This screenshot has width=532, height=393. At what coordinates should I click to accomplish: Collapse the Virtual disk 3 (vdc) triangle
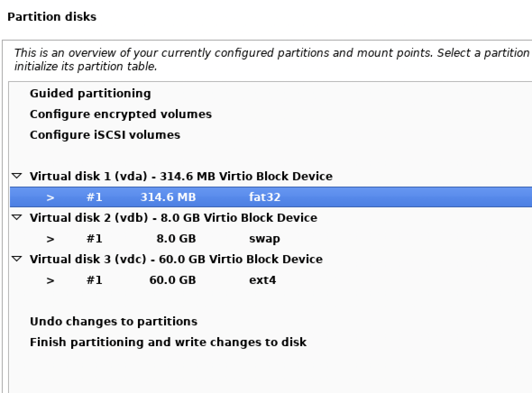[17, 259]
